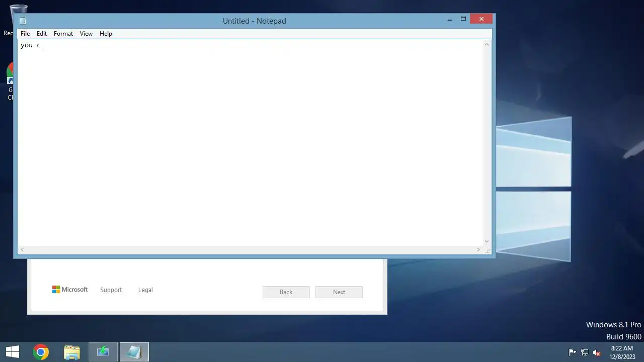
Task: Open the Edit menu in Notepad
Action: [x=42, y=34]
